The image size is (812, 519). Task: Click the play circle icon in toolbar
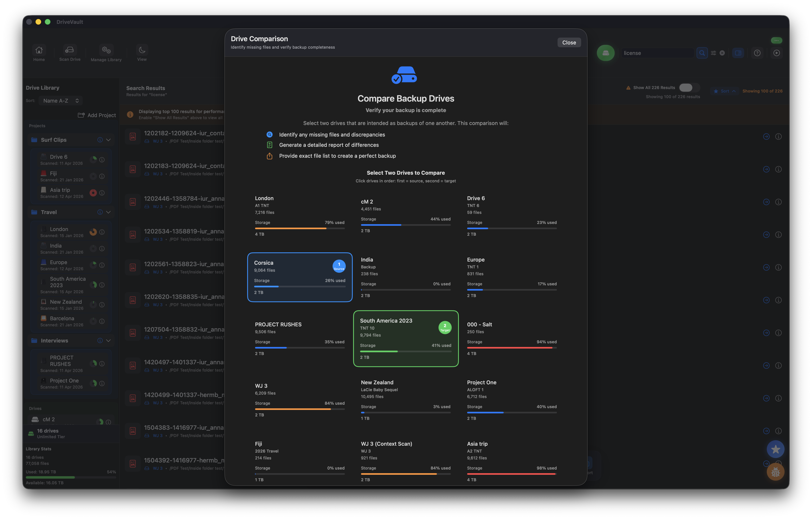[776, 53]
